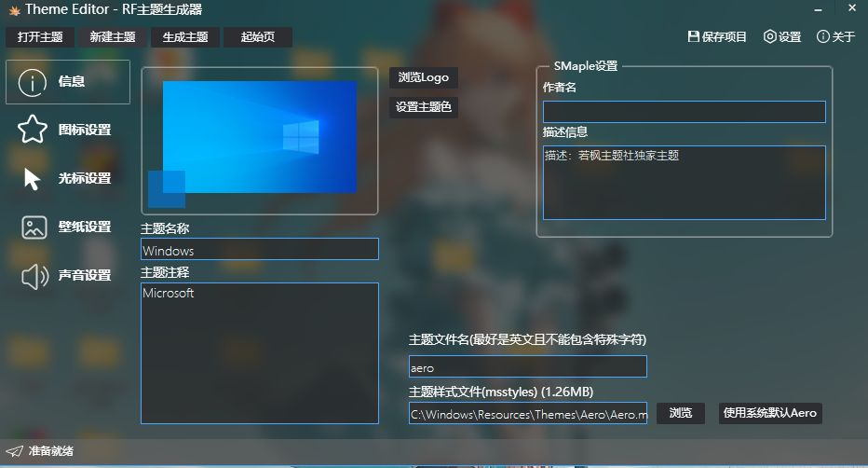Close the Theme Editor window

852,8
